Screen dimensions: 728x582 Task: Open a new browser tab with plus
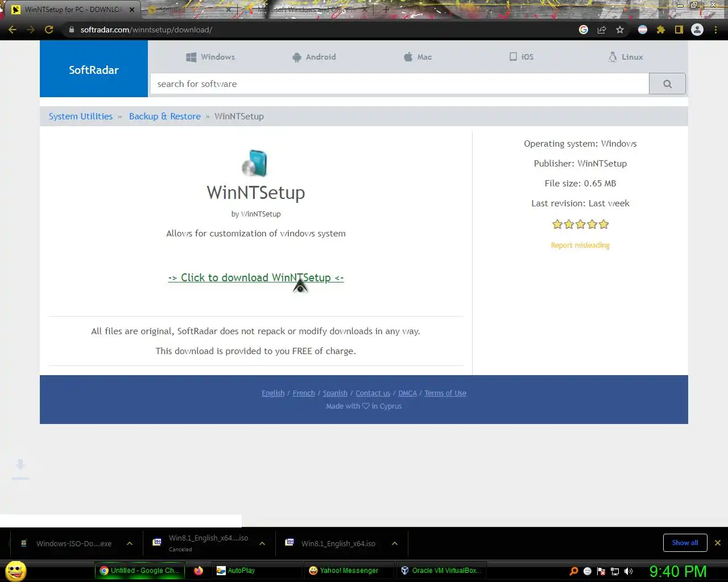[x=386, y=10]
